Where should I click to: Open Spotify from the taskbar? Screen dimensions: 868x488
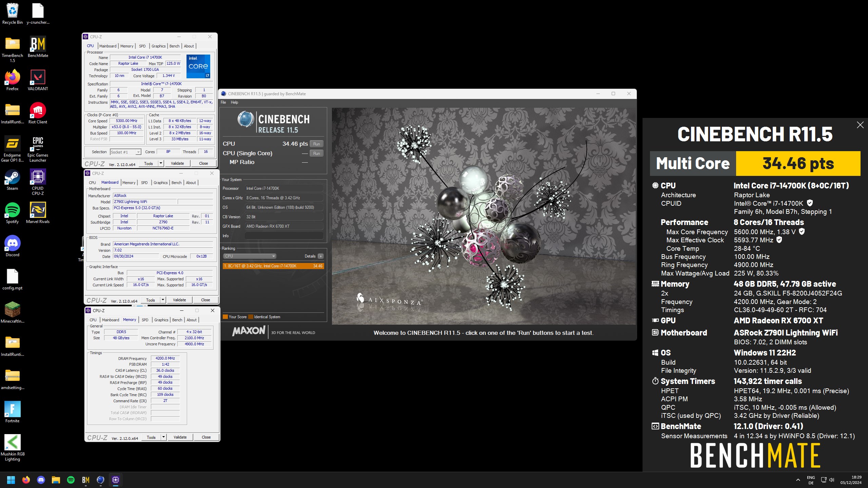coord(71,480)
